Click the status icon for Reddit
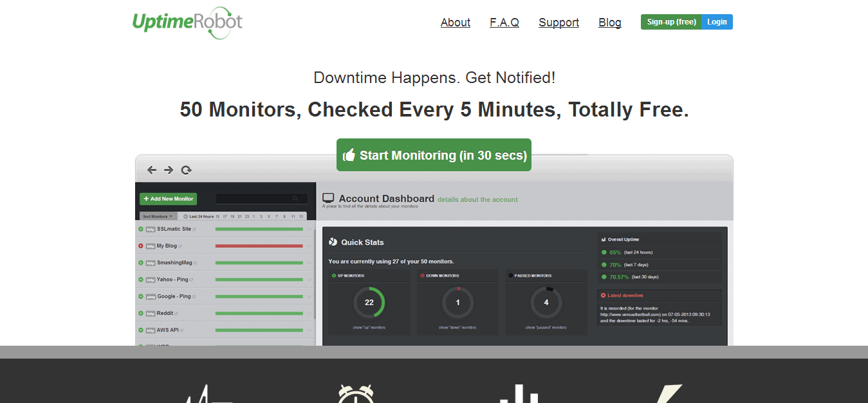 [141, 313]
